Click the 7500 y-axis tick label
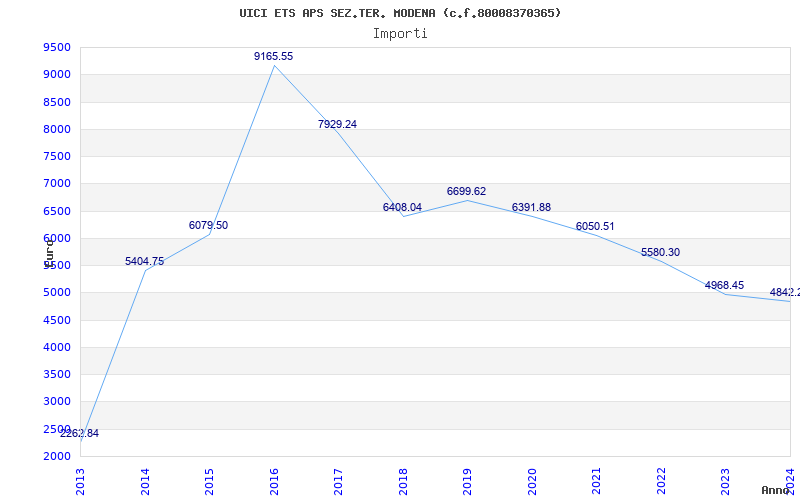 (57, 156)
